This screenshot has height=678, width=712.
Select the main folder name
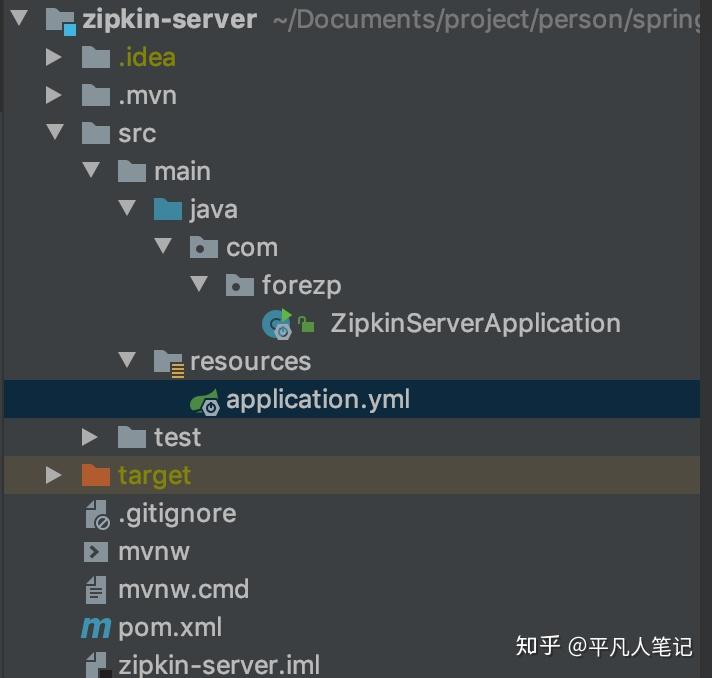(x=182, y=172)
